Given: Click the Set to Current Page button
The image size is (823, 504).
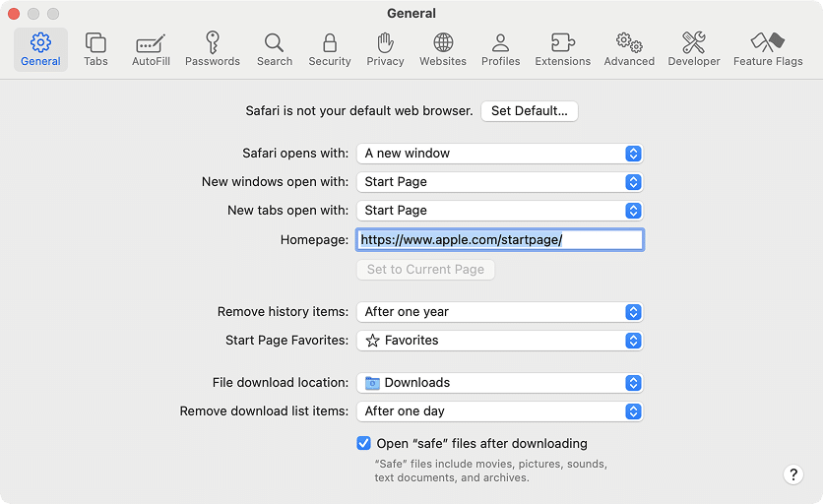Looking at the screenshot, I should [x=425, y=270].
